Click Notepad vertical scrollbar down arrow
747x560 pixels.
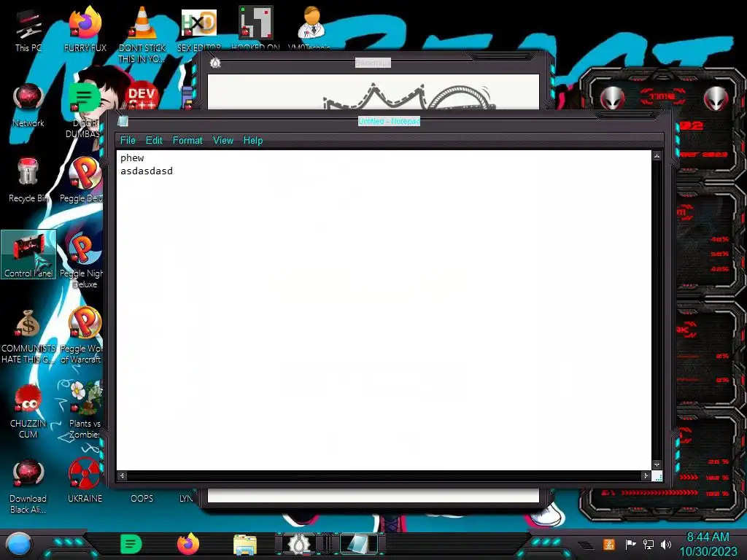[x=657, y=464]
